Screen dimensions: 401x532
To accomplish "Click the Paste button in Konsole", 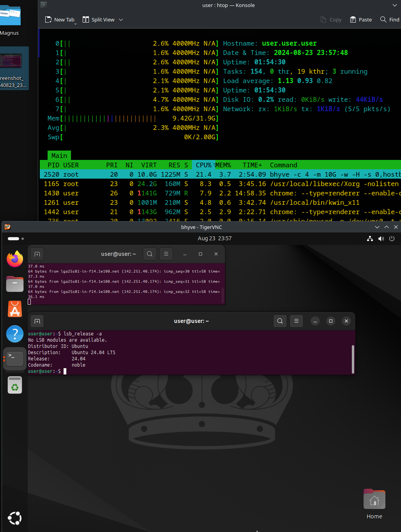I will click(361, 20).
